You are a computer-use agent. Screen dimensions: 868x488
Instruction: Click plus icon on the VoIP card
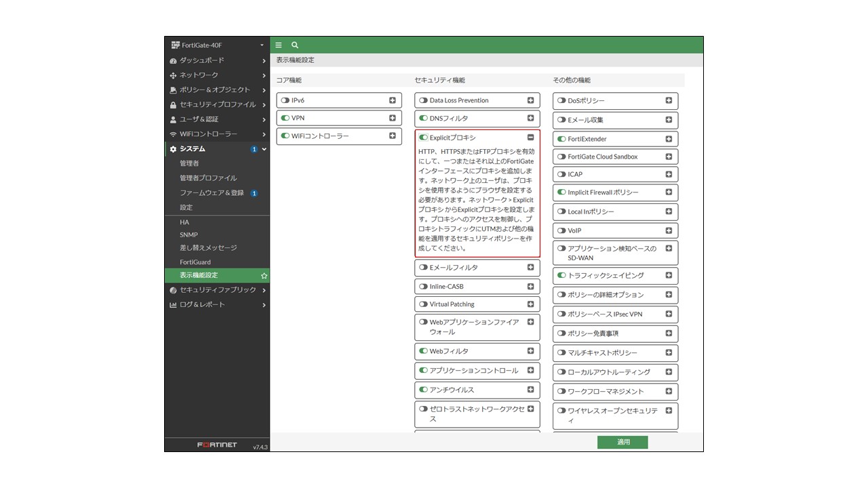(669, 230)
